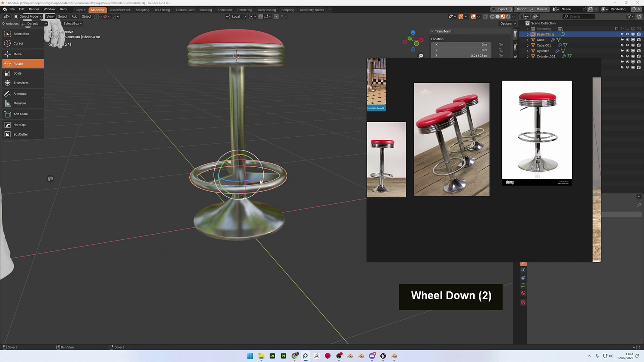Image resolution: width=644 pixels, height=362 pixels.
Task: Open the viewport View menu button
Action: tap(50, 17)
